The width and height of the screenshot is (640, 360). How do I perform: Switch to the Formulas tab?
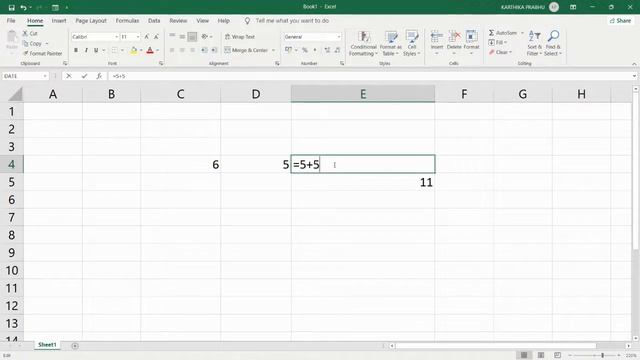click(127, 20)
